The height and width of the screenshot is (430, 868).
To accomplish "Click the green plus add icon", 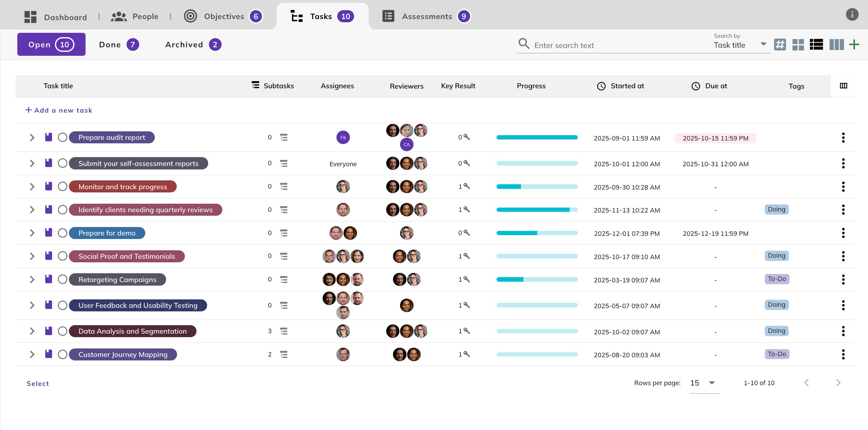I will tap(854, 45).
